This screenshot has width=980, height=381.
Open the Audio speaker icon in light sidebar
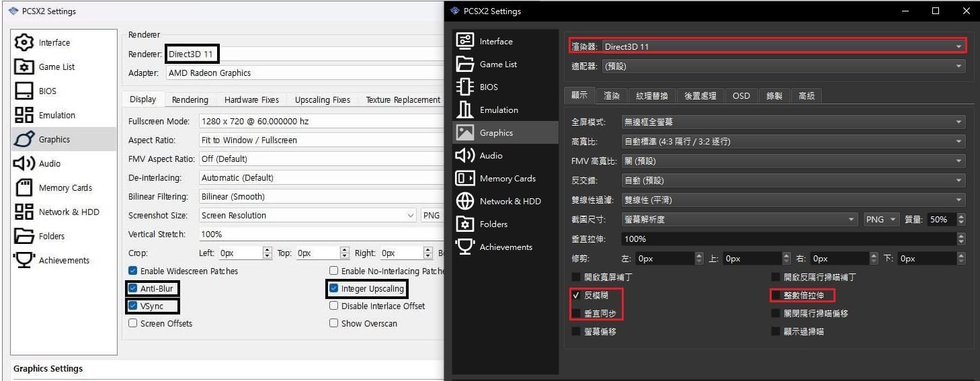pyautogui.click(x=24, y=163)
